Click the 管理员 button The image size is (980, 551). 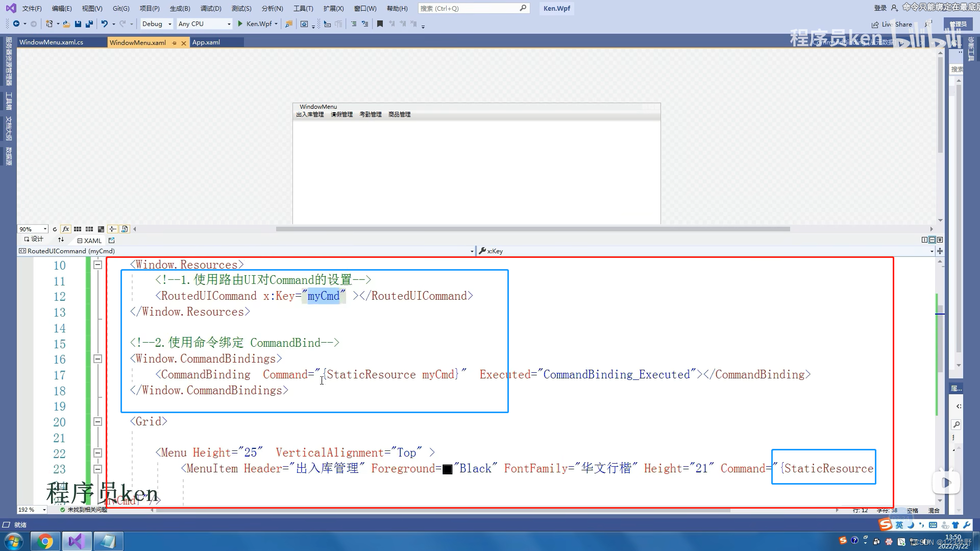coord(958,24)
